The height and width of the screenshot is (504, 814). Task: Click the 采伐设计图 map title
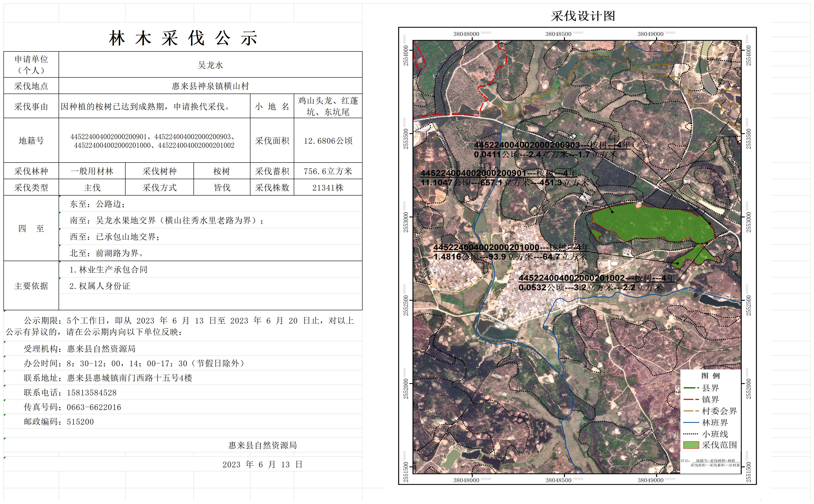[583, 16]
